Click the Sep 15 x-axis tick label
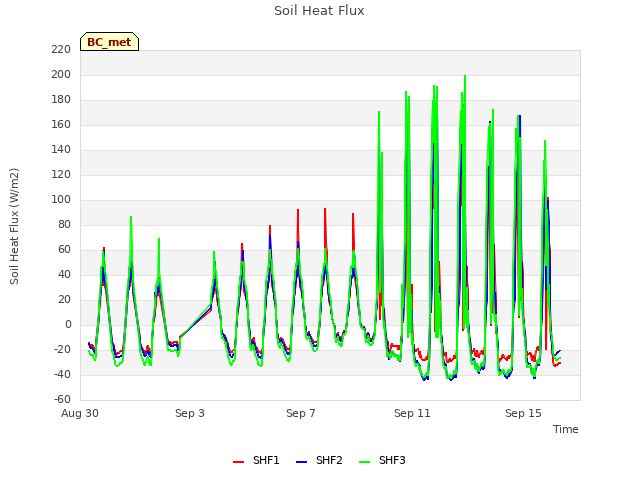This screenshot has height=480, width=640. pyautogui.click(x=523, y=413)
